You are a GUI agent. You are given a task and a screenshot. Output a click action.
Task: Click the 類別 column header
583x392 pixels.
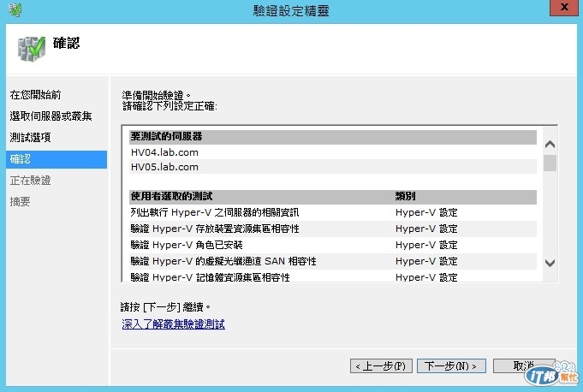[405, 196]
